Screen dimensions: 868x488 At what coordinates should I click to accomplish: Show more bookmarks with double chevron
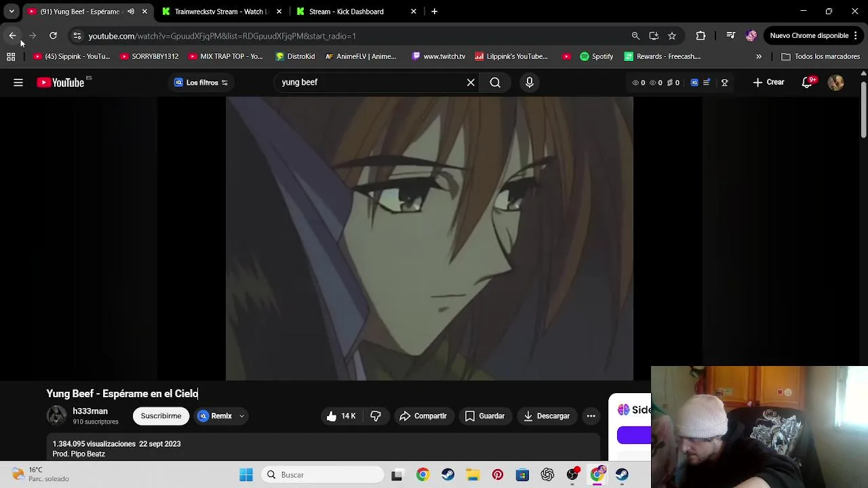[759, 57]
